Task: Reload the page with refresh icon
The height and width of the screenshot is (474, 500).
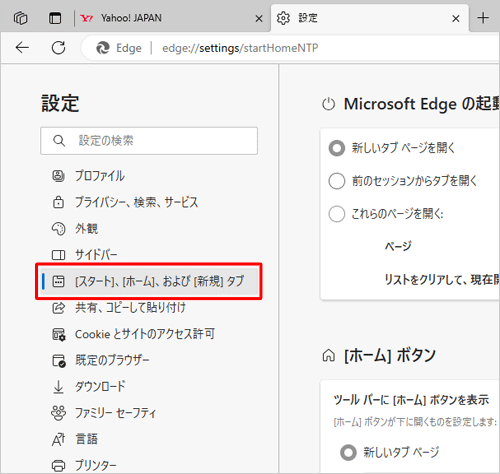Action: point(59,48)
